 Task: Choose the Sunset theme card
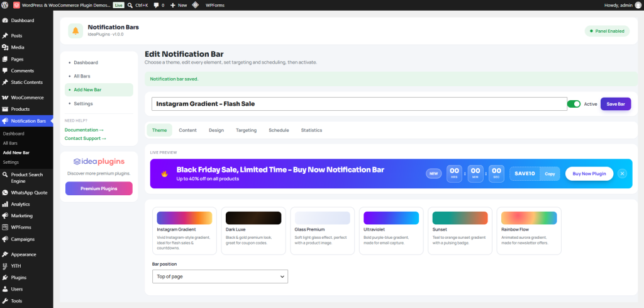pyautogui.click(x=460, y=231)
